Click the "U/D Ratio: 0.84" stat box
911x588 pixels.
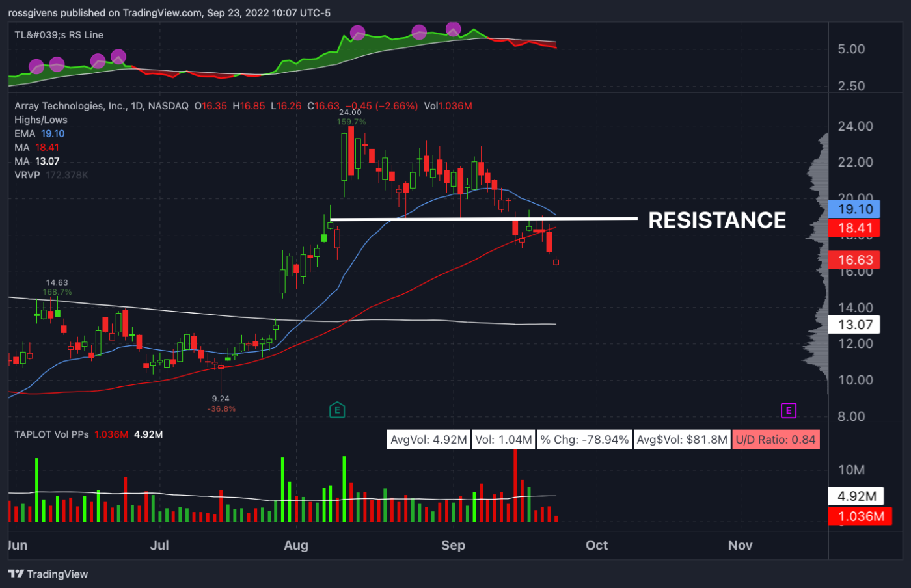776,439
